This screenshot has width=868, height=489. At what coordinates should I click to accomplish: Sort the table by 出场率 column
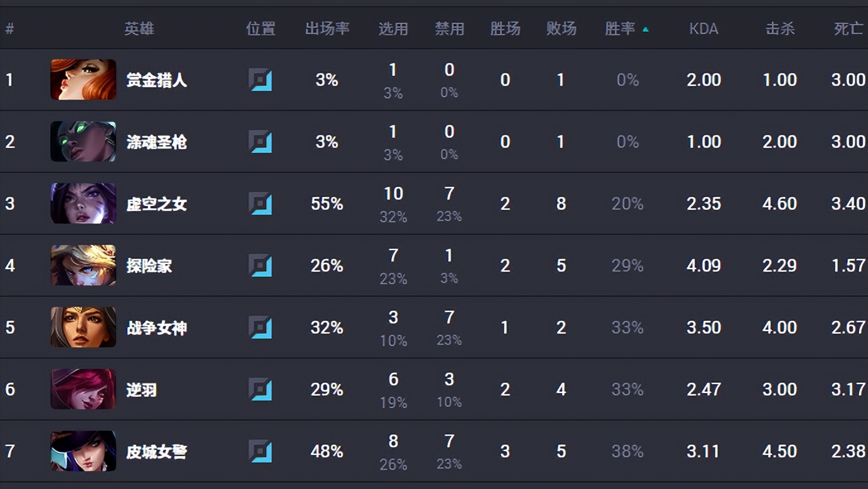point(327,29)
